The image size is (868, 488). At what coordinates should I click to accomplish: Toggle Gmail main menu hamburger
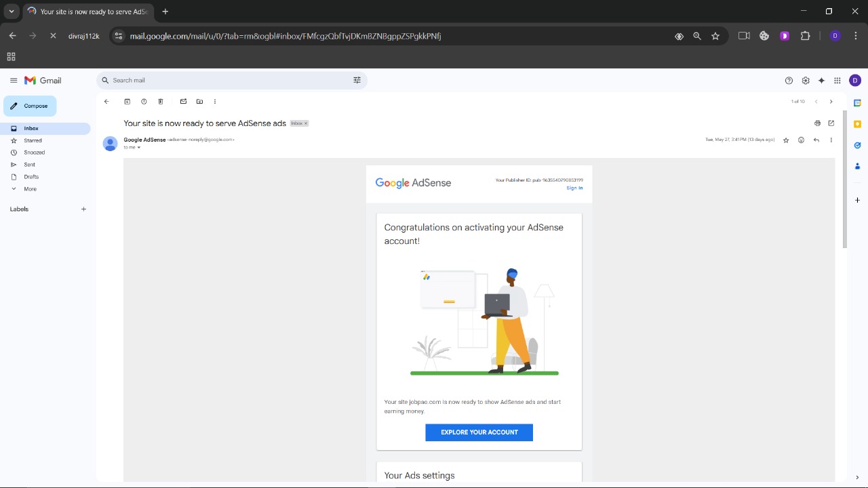14,80
